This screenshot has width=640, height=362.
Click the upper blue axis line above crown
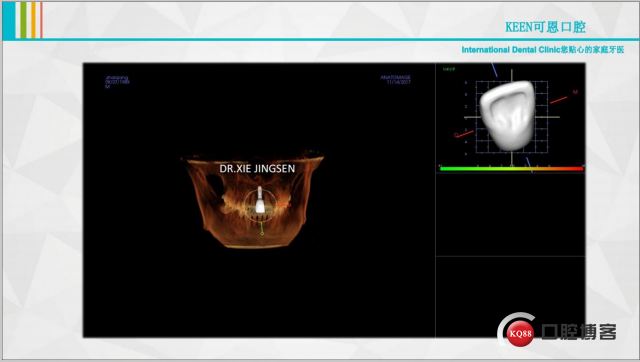coord(494,70)
